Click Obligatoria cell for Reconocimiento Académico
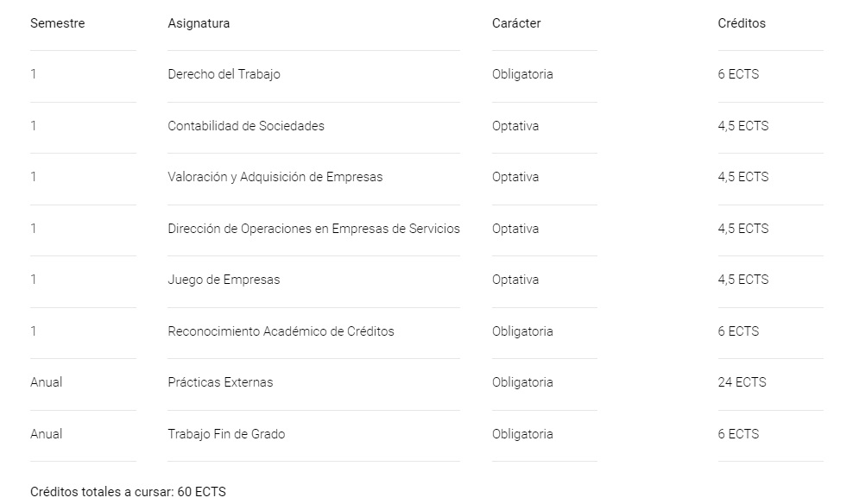Screen dimensions: 853x504 [522, 331]
